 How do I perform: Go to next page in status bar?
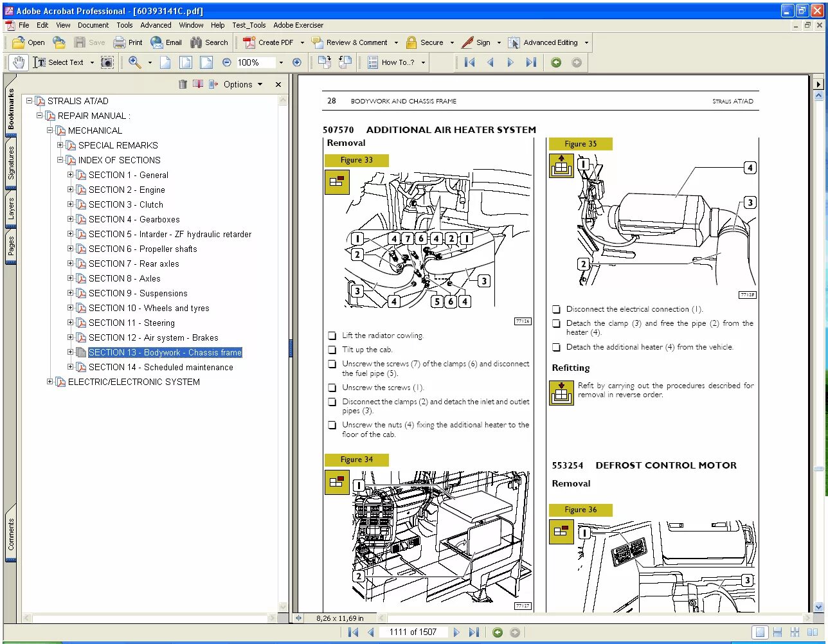tap(456, 632)
